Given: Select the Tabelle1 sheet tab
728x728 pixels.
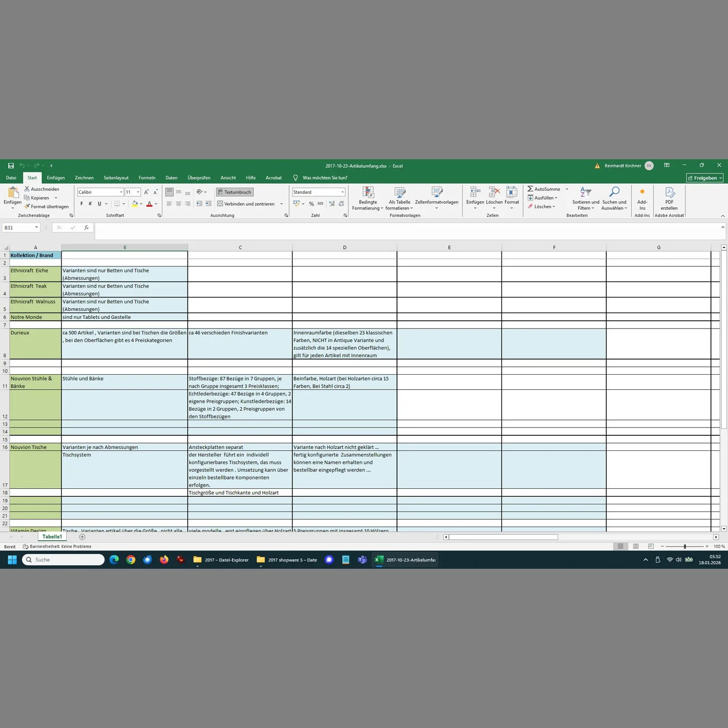Looking at the screenshot, I should point(52,537).
